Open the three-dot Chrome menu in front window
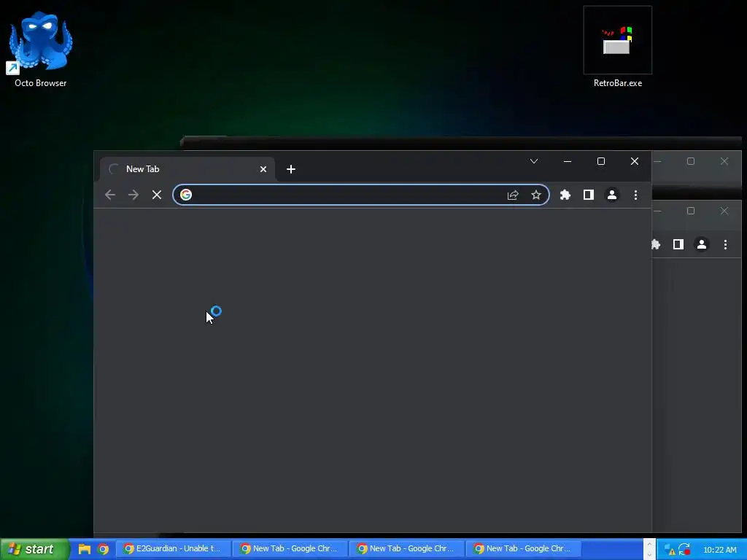Screen dimensions: 747x560 pos(635,195)
